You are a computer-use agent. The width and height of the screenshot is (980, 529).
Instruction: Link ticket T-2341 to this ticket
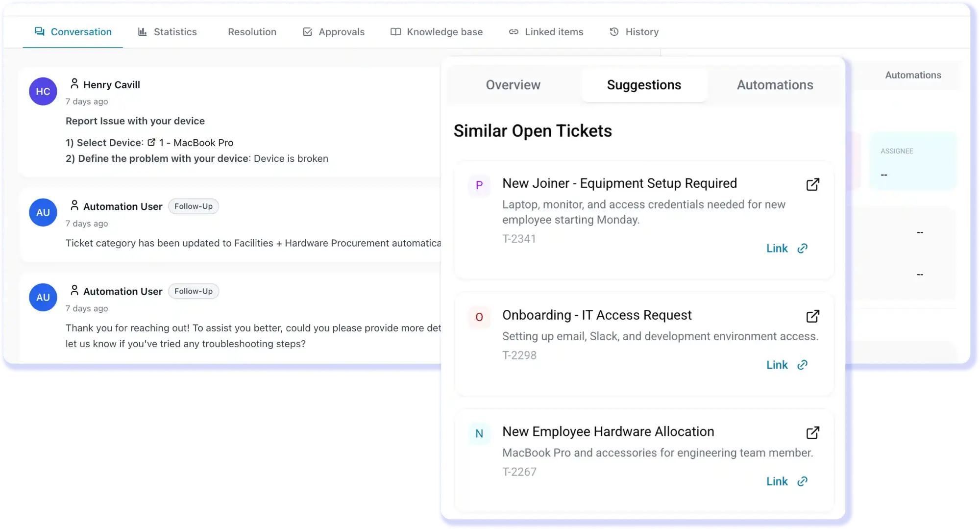tap(787, 249)
